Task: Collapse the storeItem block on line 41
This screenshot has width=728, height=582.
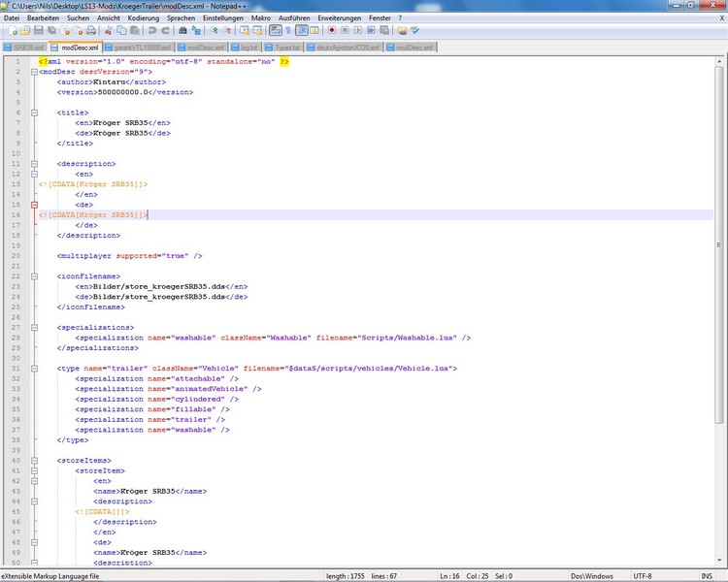Action: 34,471
